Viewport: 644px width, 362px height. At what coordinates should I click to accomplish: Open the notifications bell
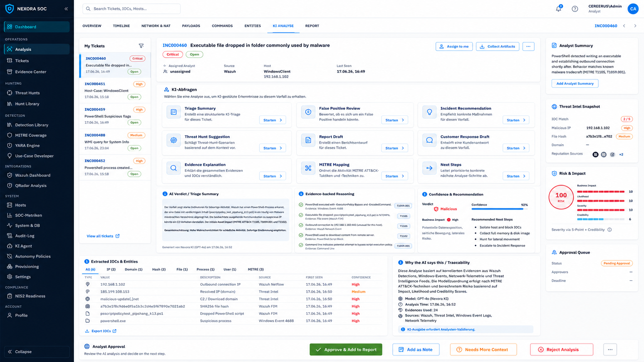558,8
